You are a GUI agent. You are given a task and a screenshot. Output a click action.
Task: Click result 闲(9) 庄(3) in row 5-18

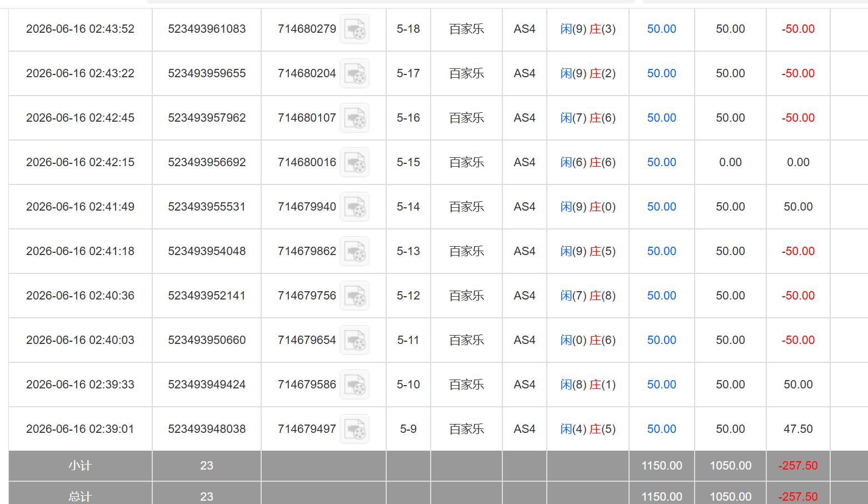pyautogui.click(x=588, y=29)
